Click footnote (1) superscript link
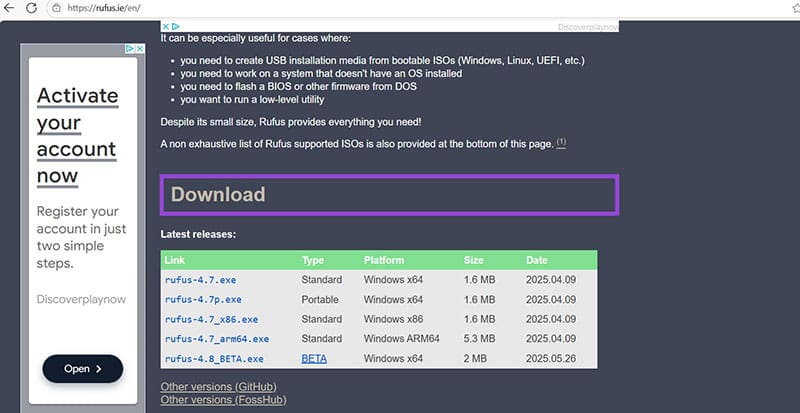The height and width of the screenshot is (413, 800). (561, 142)
